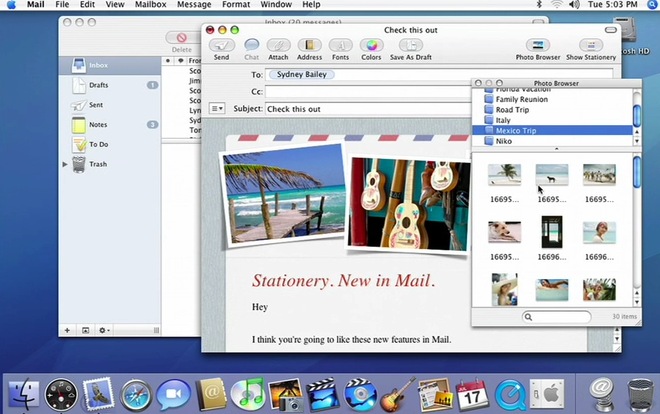The image size is (660, 414).
Task: Open To Do in Mail sidebar
Action: tap(109, 144)
